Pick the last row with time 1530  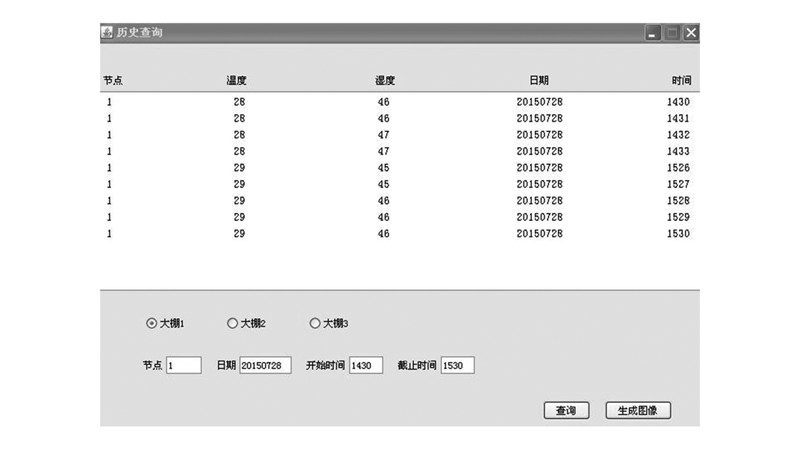click(400, 233)
